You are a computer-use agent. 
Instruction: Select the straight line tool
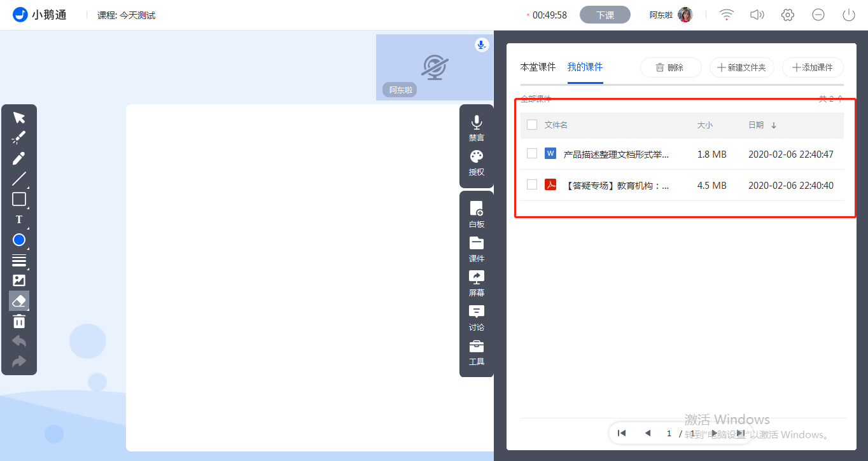tap(19, 179)
